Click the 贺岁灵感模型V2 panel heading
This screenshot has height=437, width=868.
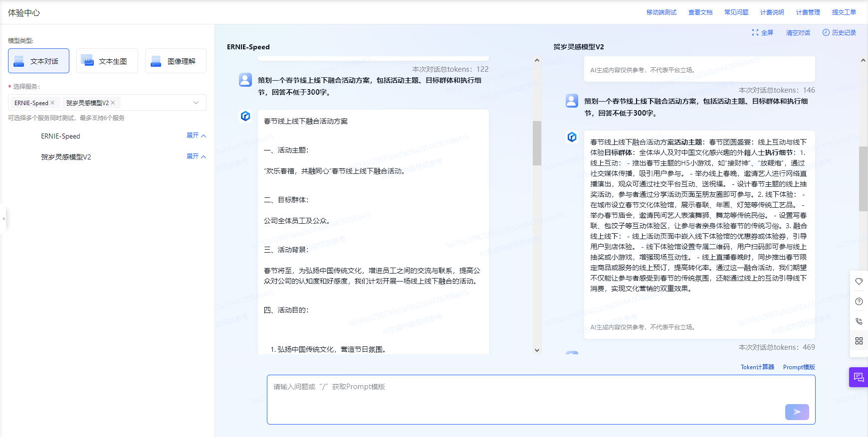pyautogui.click(x=579, y=47)
